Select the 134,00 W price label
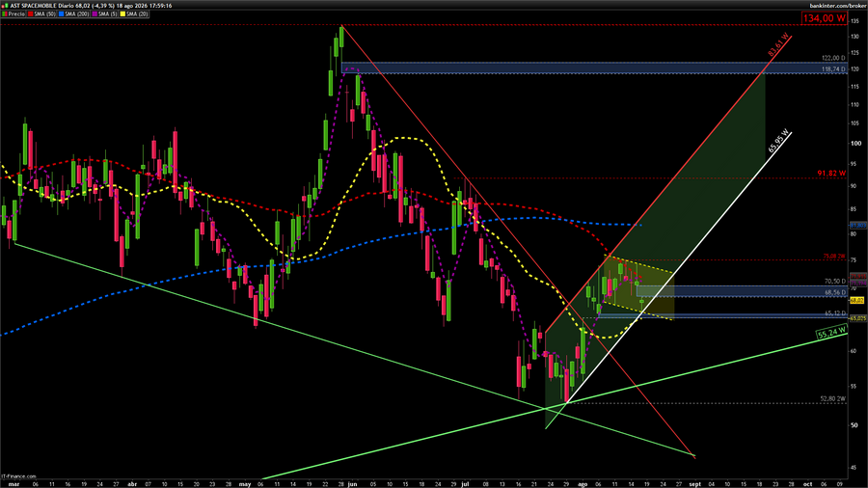Image resolution: width=868 pixels, height=488 pixels. tap(825, 18)
